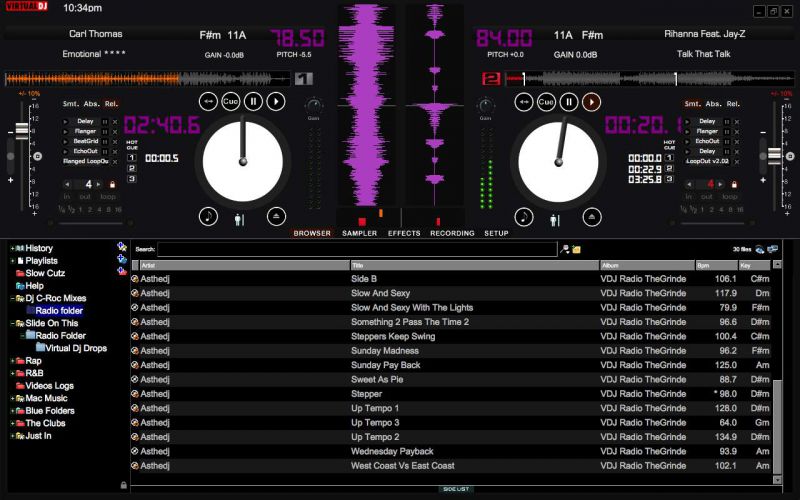This screenshot has height=500, width=800.
Task: Expand the Playlists tree node
Action: tap(12, 261)
